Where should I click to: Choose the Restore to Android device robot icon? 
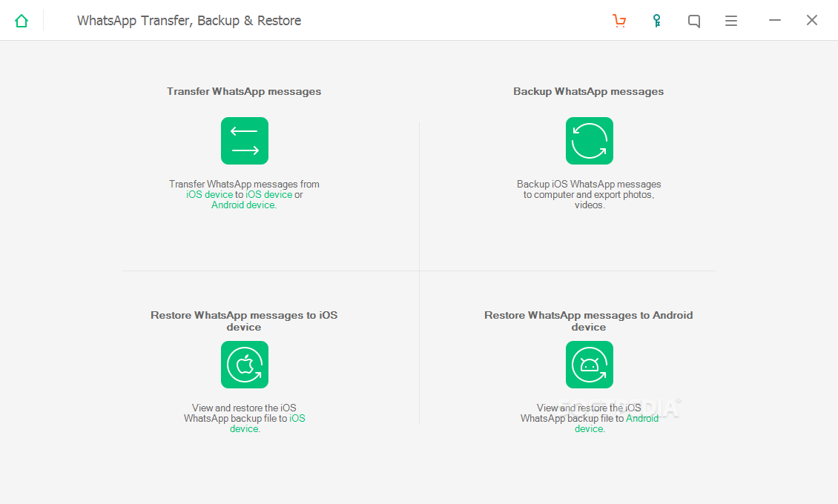coord(590,365)
